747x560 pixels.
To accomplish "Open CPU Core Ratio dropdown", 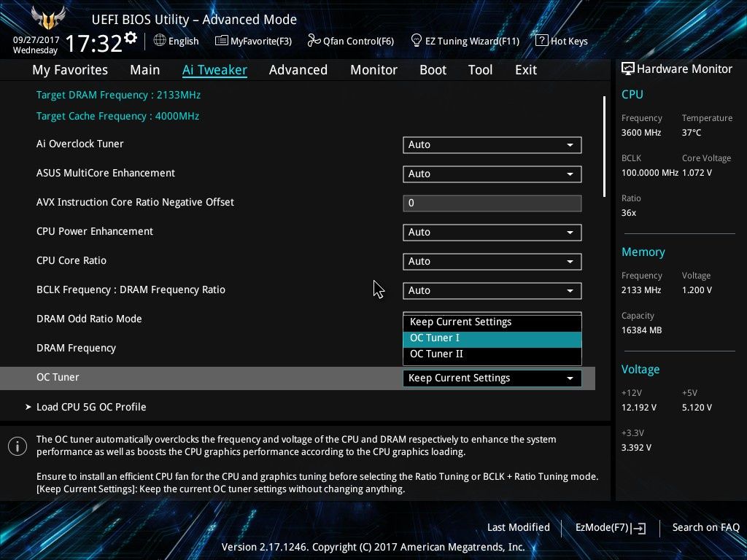I will [x=492, y=262].
